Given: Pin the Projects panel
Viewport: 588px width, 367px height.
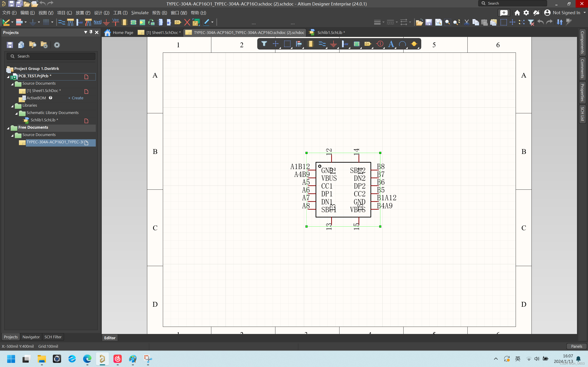Looking at the screenshot, I should 91,32.
